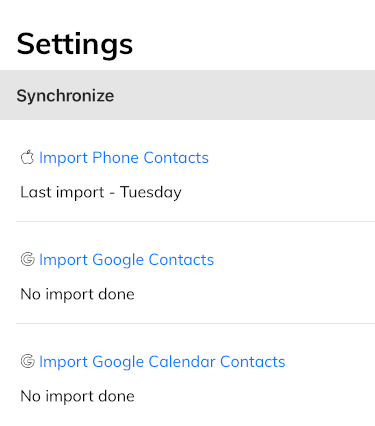Click divider line below Google Contacts status
The width and height of the screenshot is (375, 426).
pyautogui.click(x=195, y=323)
